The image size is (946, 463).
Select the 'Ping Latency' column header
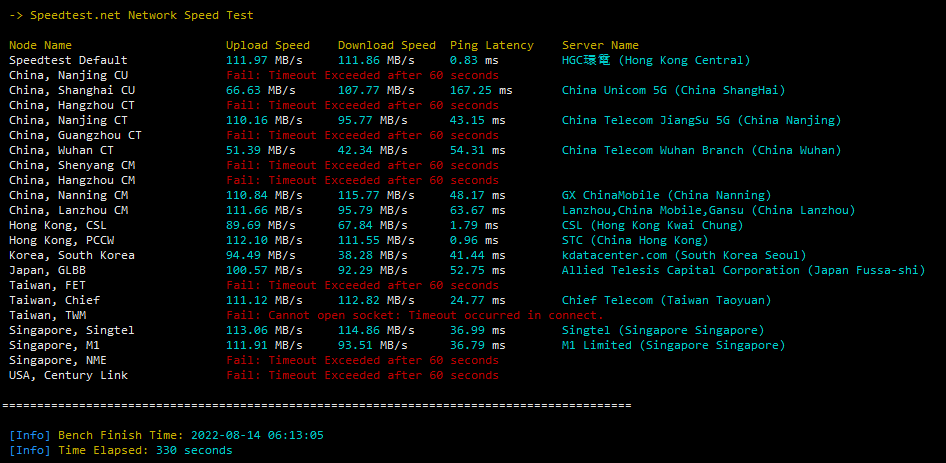(492, 45)
